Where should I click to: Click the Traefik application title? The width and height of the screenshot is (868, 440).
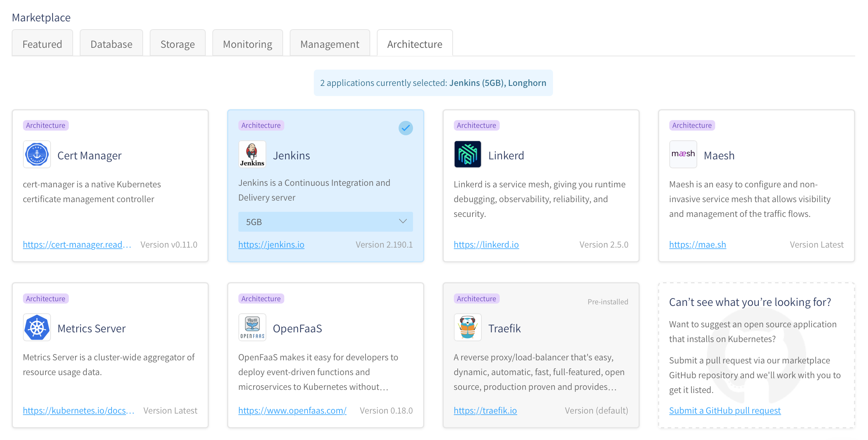point(504,328)
